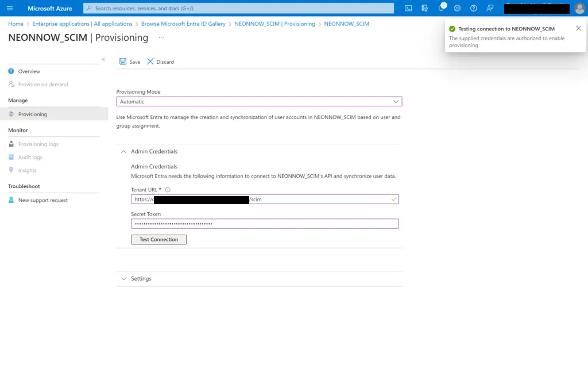
Task: Open the portal Settings gear icon
Action: [457, 8]
